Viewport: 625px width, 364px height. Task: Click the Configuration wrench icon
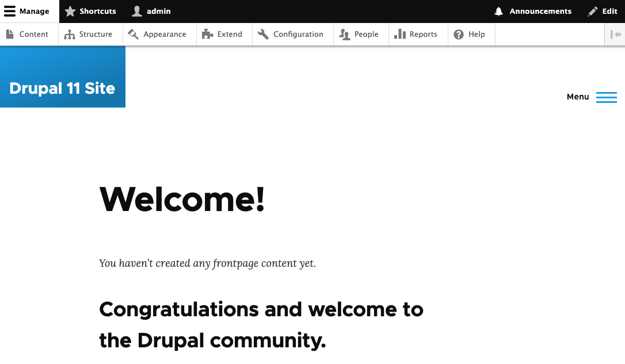263,35
